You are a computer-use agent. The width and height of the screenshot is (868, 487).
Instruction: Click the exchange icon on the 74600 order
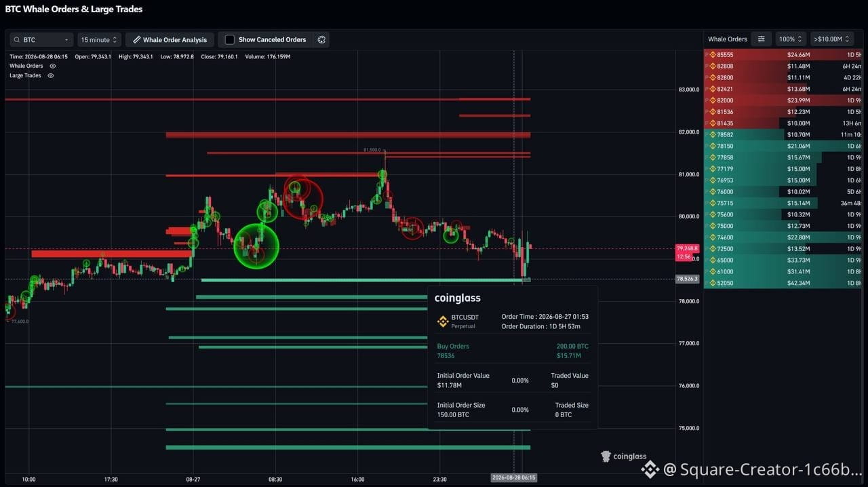pos(713,237)
